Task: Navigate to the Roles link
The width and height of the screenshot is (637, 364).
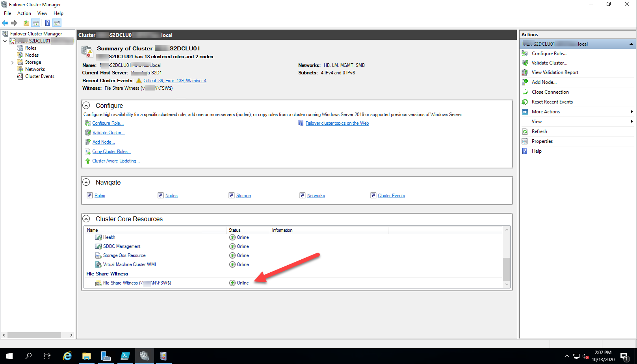Action: (x=100, y=196)
